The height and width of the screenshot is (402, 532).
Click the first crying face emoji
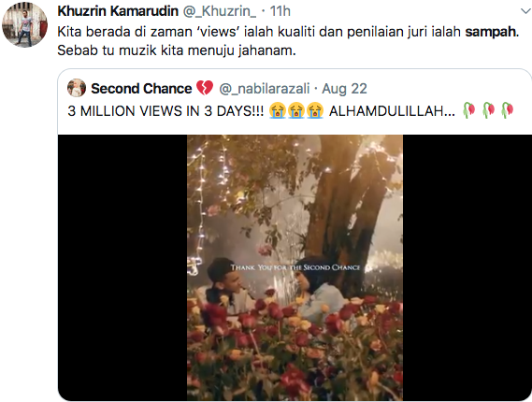pyautogui.click(x=278, y=110)
